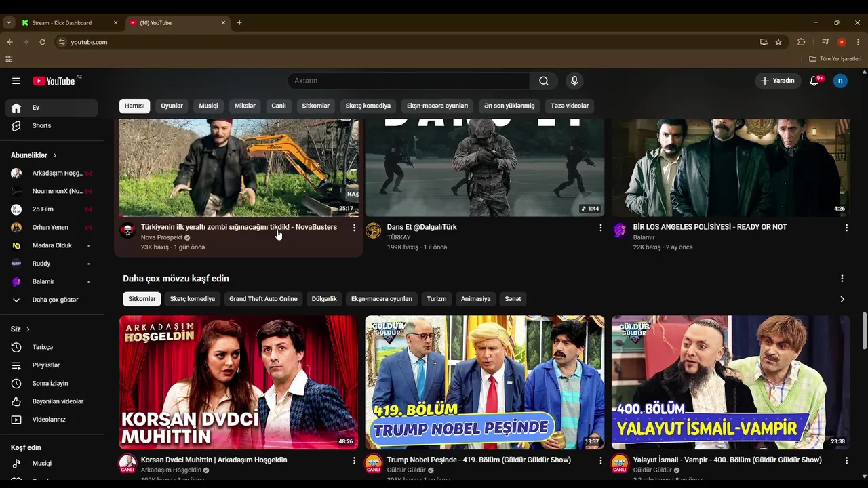Screen dimensions: 868x488
Task: Open notifications bell
Action: 815,81
